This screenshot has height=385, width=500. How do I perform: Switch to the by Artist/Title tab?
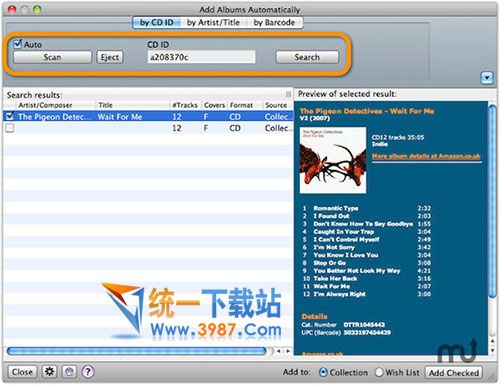pos(213,22)
